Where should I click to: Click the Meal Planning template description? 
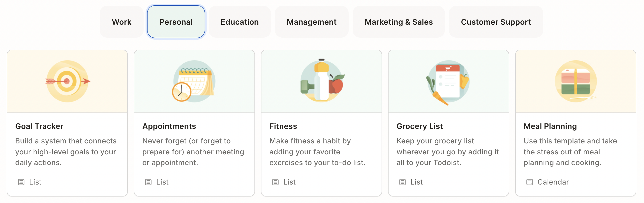[x=570, y=152]
